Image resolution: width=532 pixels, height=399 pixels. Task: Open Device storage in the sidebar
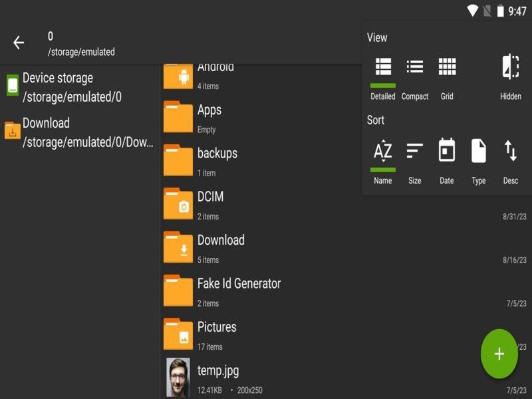80,87
